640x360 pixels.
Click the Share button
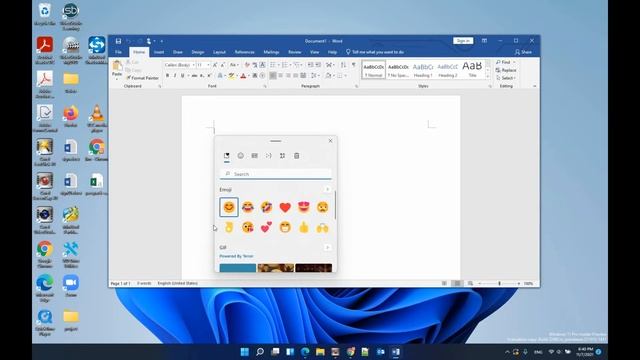[523, 52]
